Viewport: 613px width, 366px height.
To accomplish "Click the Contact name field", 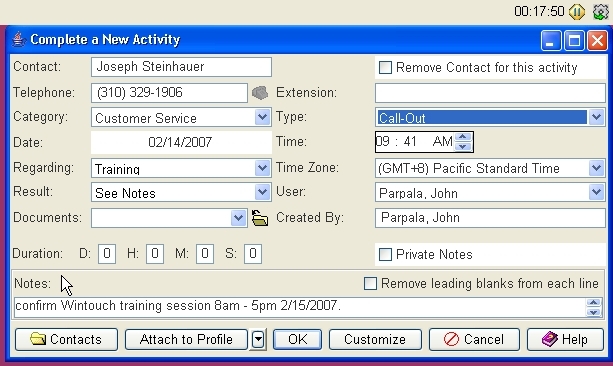I will click(181, 67).
